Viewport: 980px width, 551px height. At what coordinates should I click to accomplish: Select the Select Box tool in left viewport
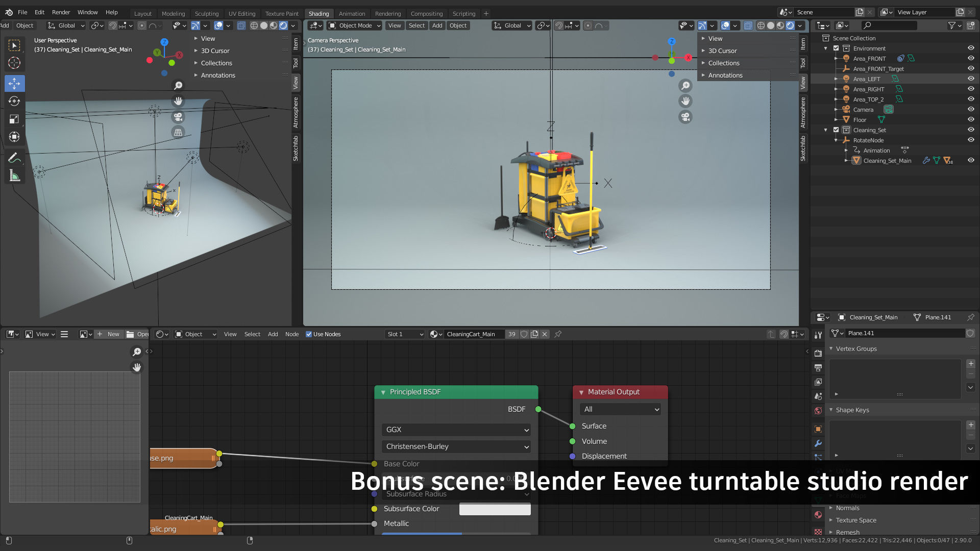click(14, 45)
